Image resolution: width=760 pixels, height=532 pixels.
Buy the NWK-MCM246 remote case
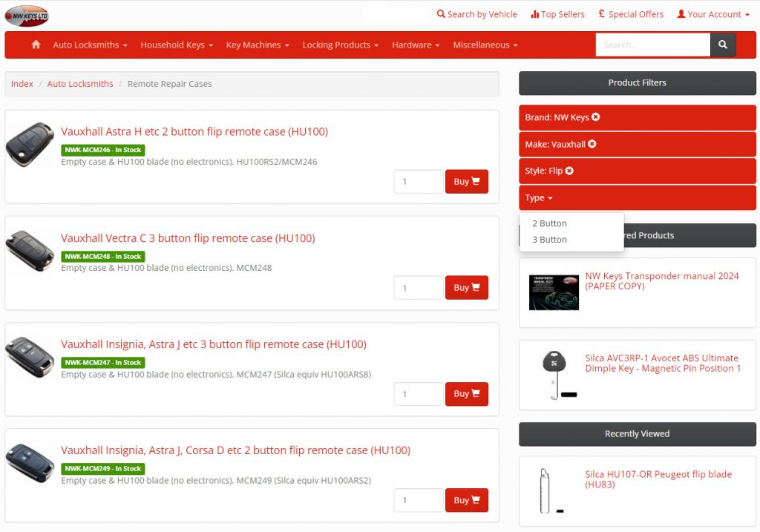[467, 181]
